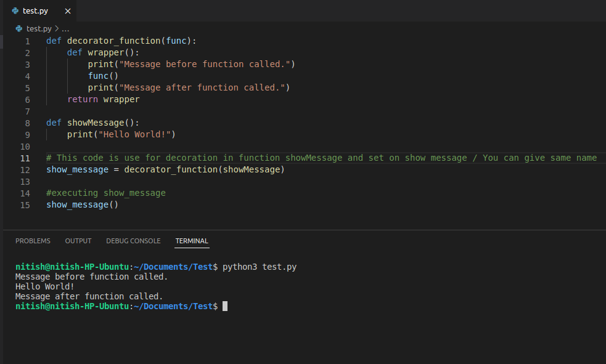Switch to the PROBLEMS panel tab
606x364 pixels.
click(x=33, y=241)
